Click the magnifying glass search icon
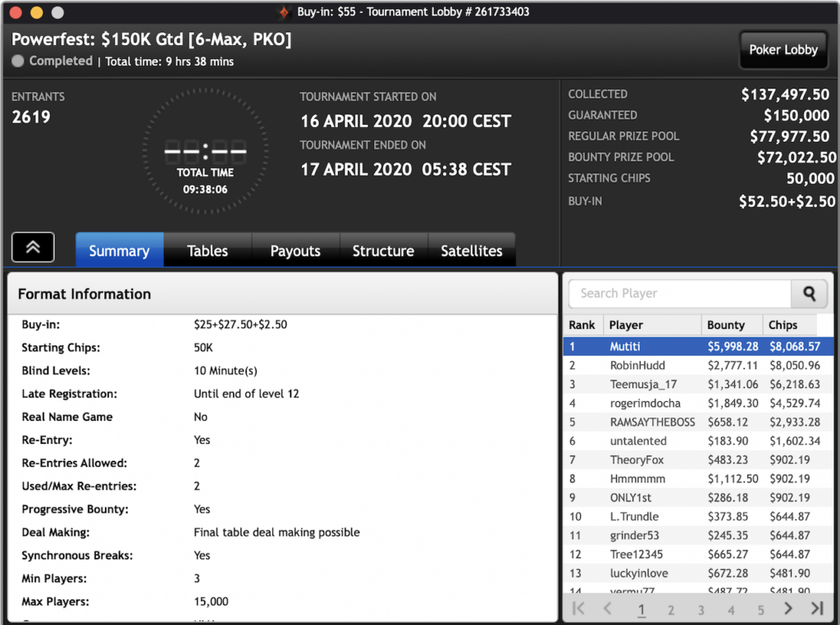 (809, 294)
